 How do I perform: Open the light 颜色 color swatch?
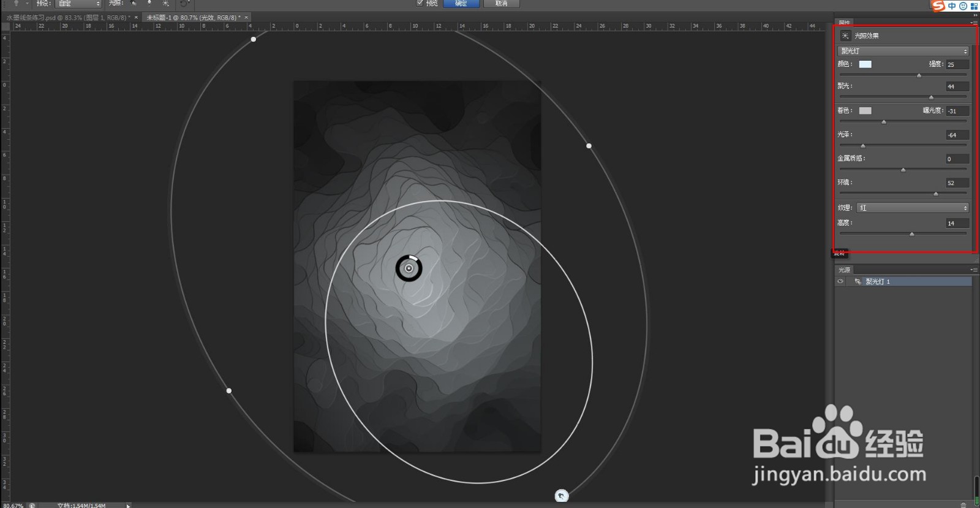pos(865,64)
